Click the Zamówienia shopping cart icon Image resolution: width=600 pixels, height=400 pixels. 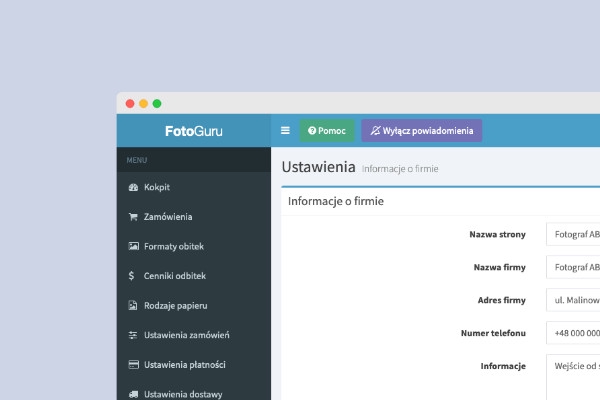click(x=133, y=217)
